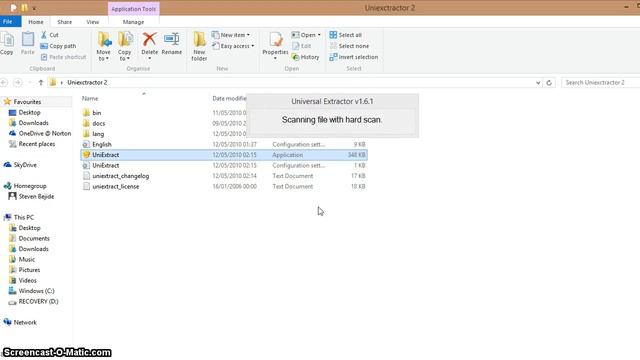640x360 pixels.
Task: Refresh the current folder view
Action: click(549, 82)
